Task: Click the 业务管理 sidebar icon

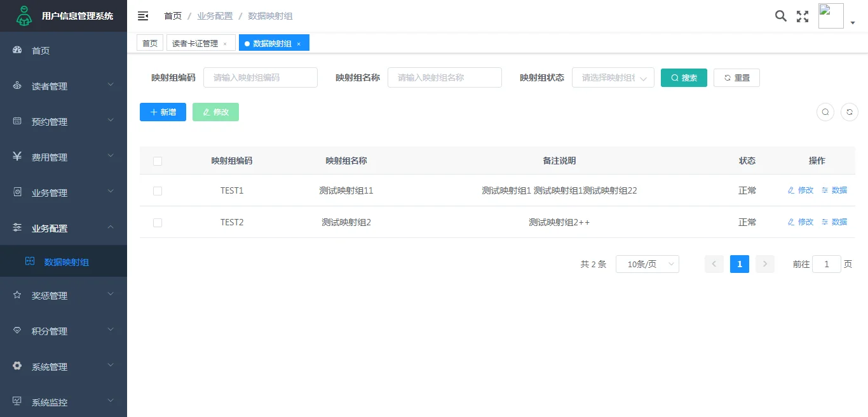Action: click(18, 192)
